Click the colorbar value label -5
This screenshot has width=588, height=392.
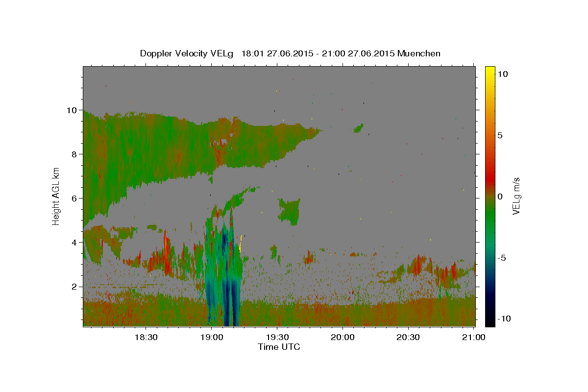501,258
